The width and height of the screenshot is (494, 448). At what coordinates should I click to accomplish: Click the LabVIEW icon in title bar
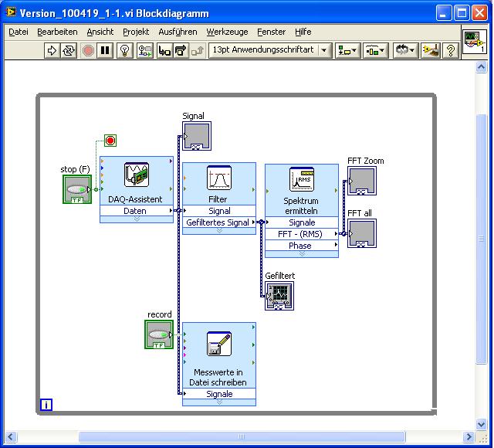point(11,12)
